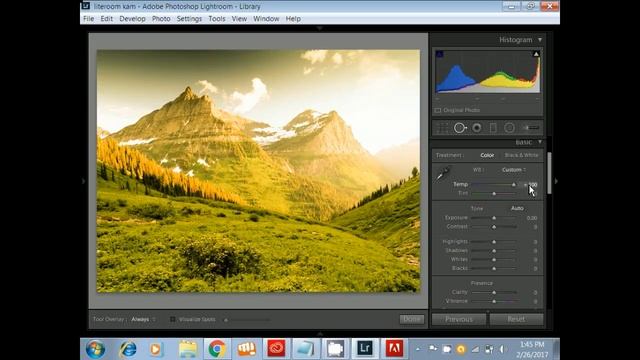Pick the White Balance eyedropper
The height and width of the screenshot is (360, 640).
click(x=442, y=174)
